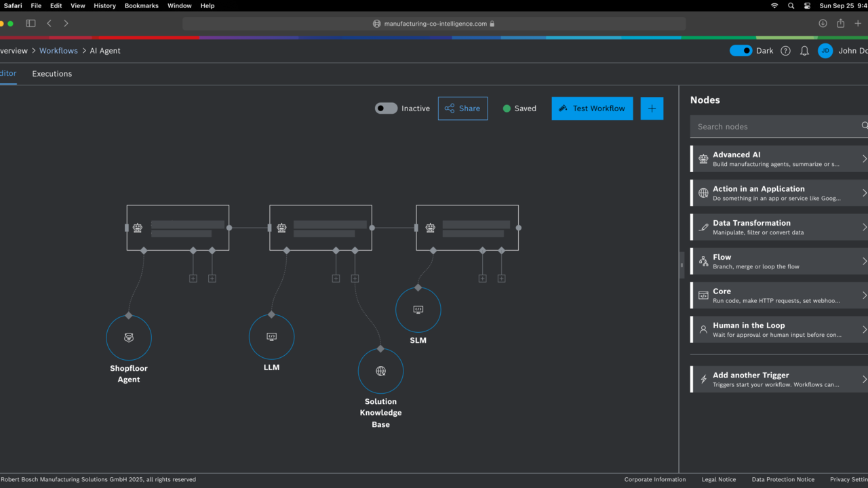Click the Search nodes input field

773,127
